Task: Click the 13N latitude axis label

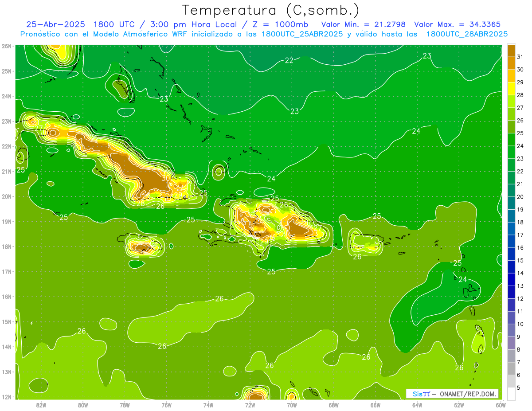Action: (7, 372)
